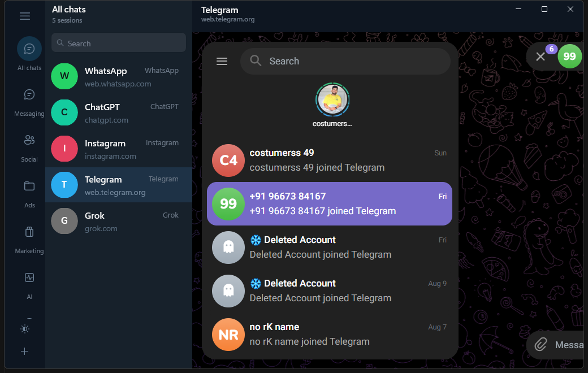Click the All chats search field

119,43
